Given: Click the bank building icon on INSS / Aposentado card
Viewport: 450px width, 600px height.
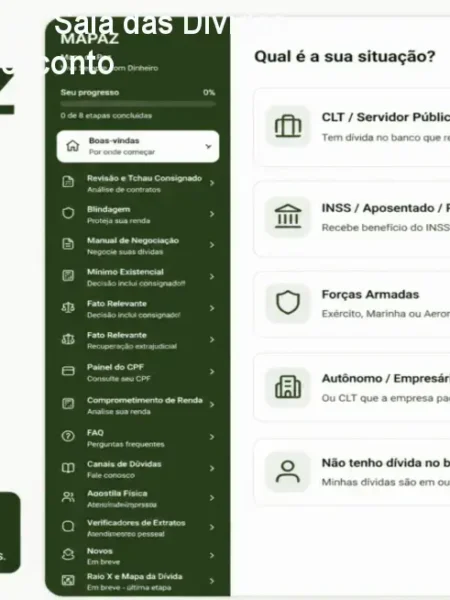Looking at the screenshot, I should [x=288, y=216].
